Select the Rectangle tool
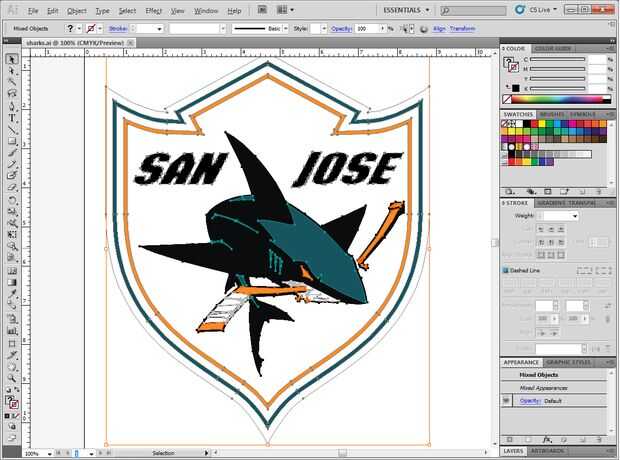The height and width of the screenshot is (460, 620). (12, 141)
